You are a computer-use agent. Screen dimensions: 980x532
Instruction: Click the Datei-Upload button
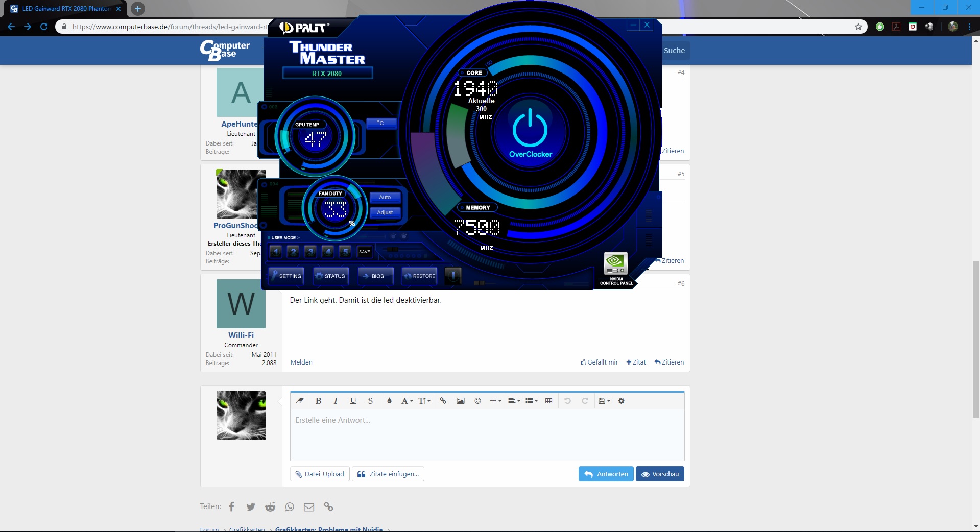(320, 474)
